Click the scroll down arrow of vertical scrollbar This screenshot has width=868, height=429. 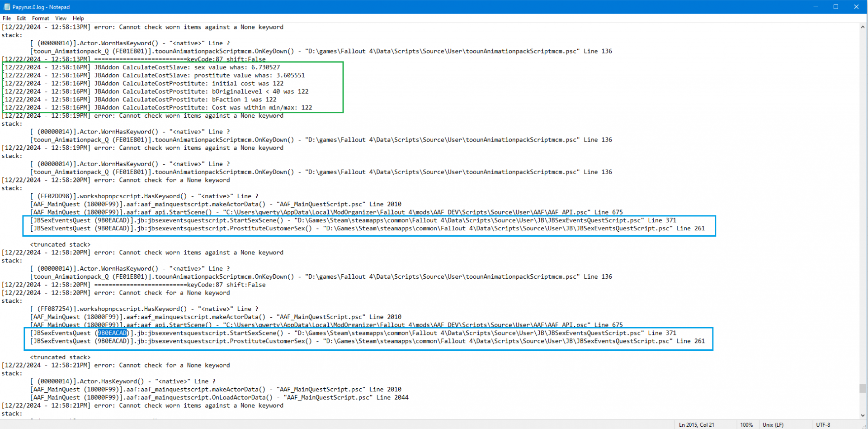863,415
